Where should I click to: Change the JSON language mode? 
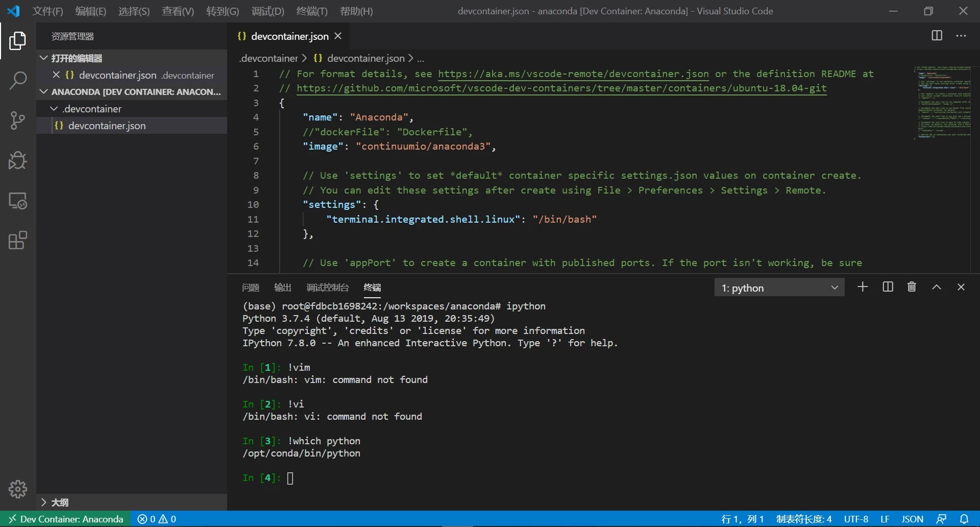(x=912, y=519)
